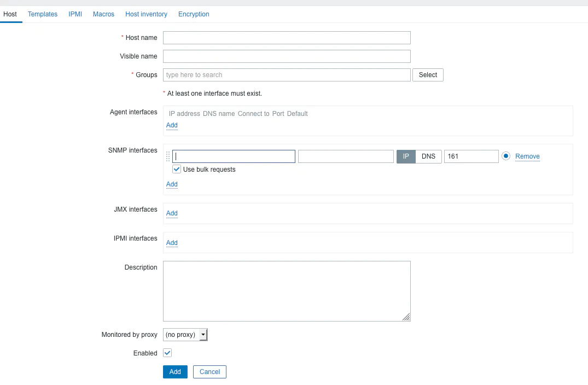Choose IP connection mode for SNMP
588x385 pixels.
coord(406,156)
